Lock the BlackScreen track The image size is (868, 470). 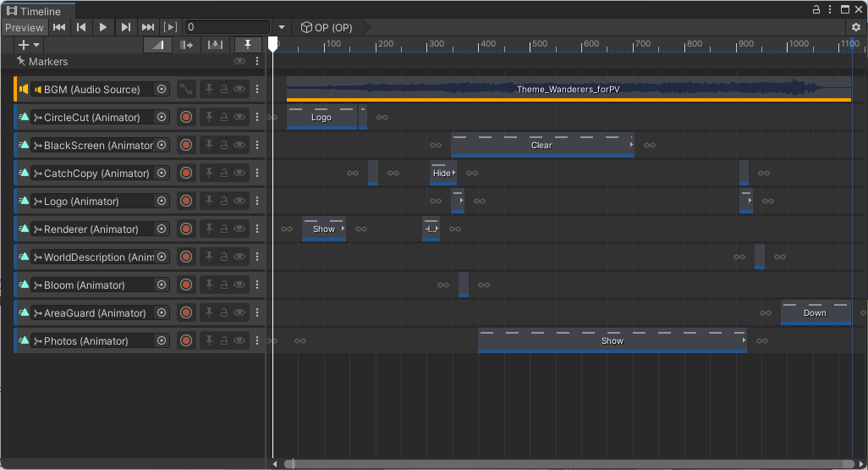point(223,145)
